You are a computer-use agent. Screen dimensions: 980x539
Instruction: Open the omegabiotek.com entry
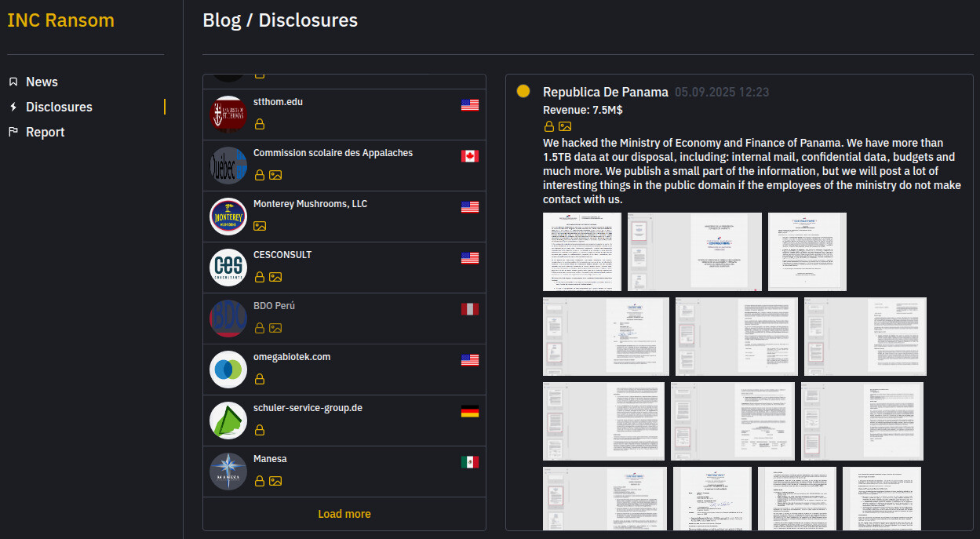[344, 370]
